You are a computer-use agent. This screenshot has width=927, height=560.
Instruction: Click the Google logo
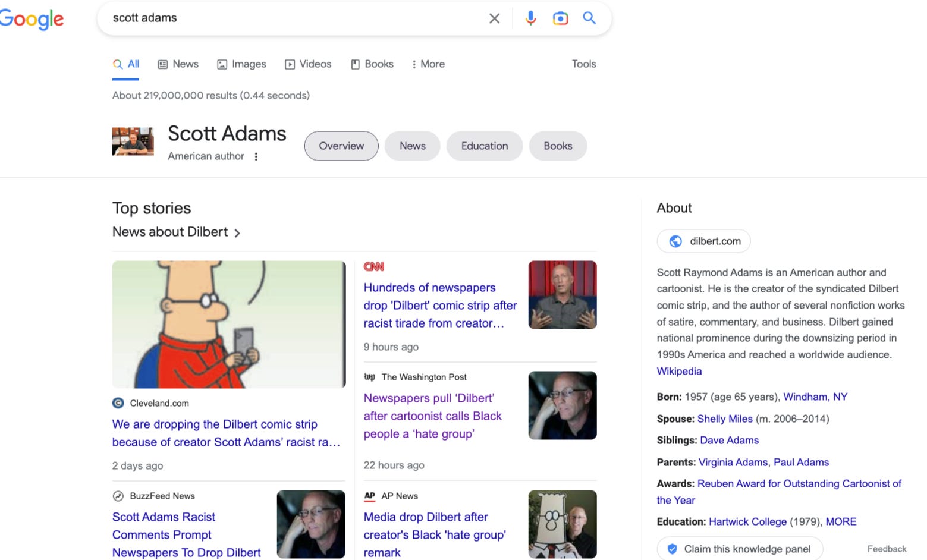pos(32,19)
